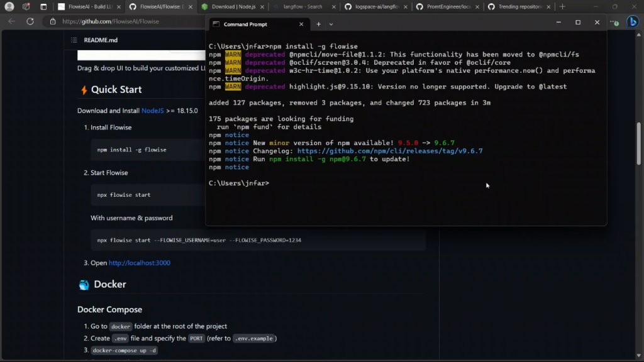644x362 pixels.
Task: Open the browser workspaces icon
Action: 26,7
